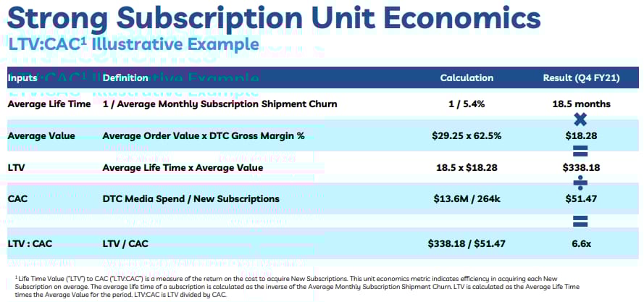
Task: Click the Average Value row label
Action: click(x=41, y=135)
